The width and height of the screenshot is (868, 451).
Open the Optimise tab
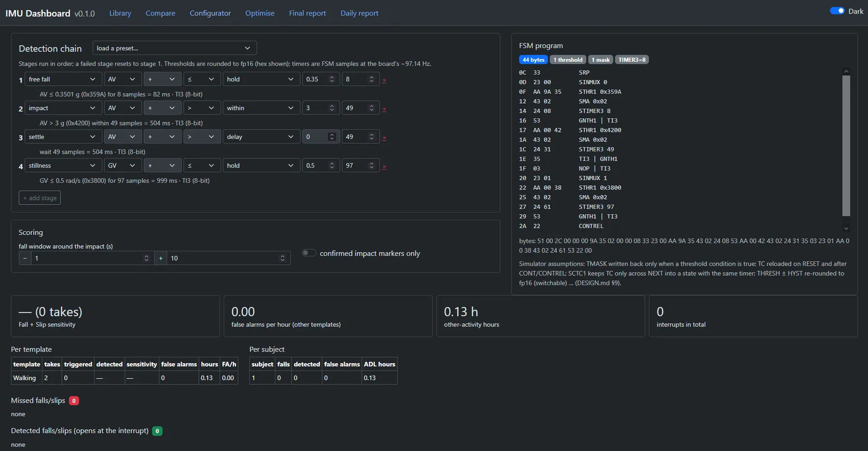[x=260, y=13]
